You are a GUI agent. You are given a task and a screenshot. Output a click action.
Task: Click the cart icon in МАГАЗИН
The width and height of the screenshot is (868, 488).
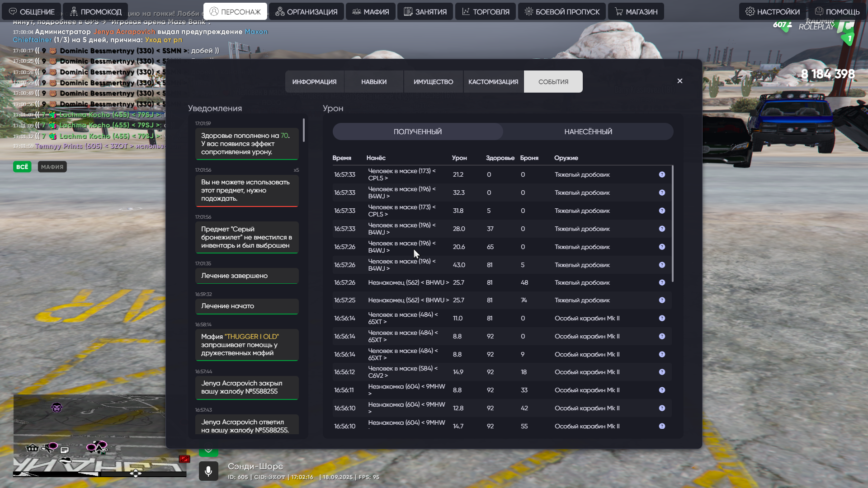click(x=618, y=12)
